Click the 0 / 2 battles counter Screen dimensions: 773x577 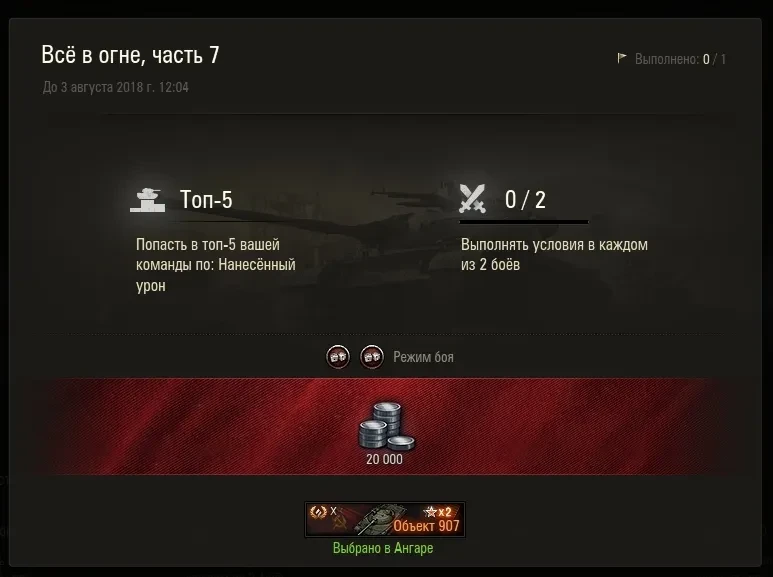[x=525, y=200]
